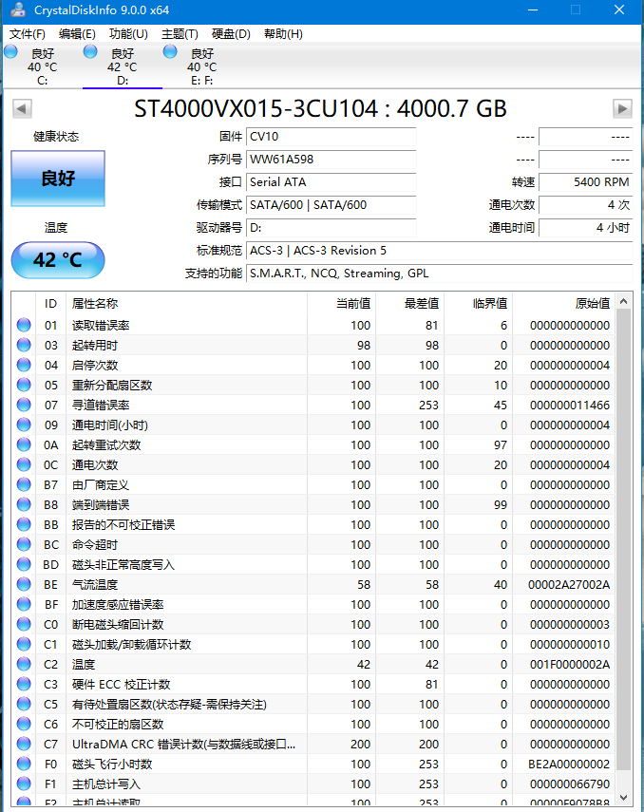Viewport: 644px width, 812px height.
Task: Click the 原始值 column header
Action: (x=563, y=304)
